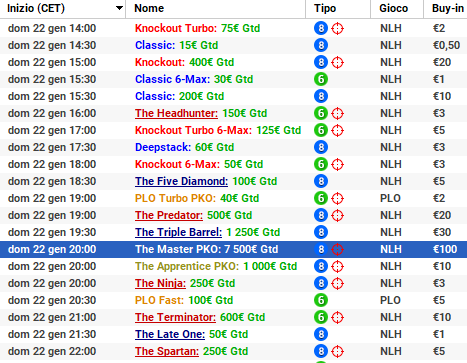Sort by the Tipo column header
Image resolution: width=467 pixels, height=363 pixels.
(x=325, y=8)
